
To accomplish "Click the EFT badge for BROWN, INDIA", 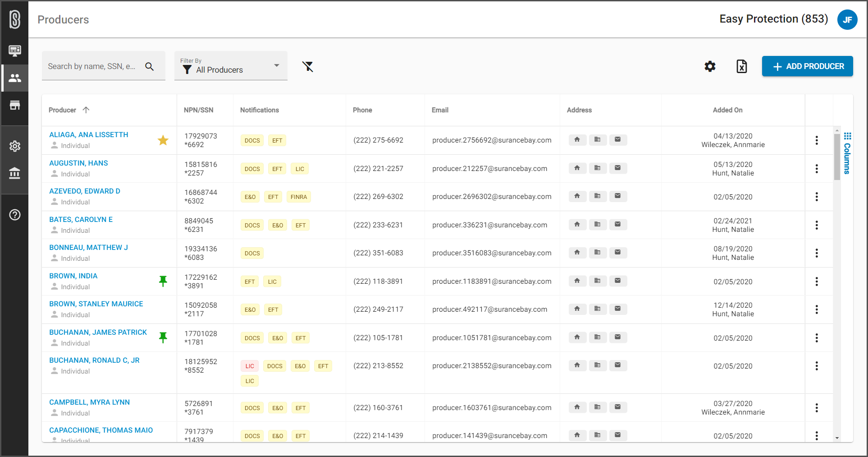I will coord(250,282).
